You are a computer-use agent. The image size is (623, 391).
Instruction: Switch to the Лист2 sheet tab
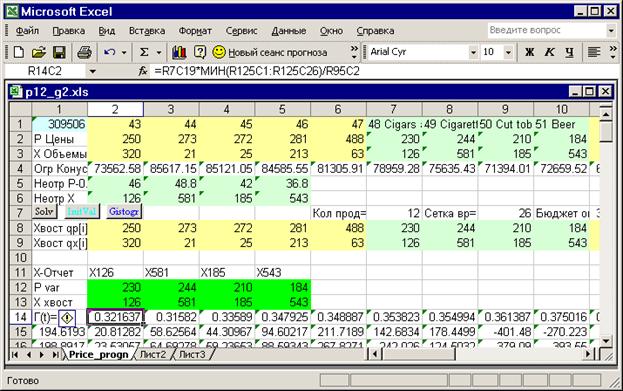tap(153, 354)
